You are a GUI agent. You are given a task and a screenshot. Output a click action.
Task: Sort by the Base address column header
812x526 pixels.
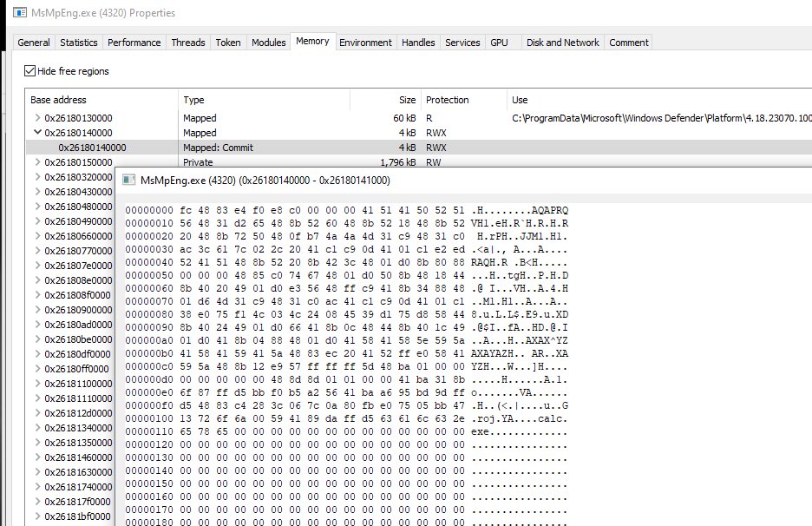[x=101, y=100]
